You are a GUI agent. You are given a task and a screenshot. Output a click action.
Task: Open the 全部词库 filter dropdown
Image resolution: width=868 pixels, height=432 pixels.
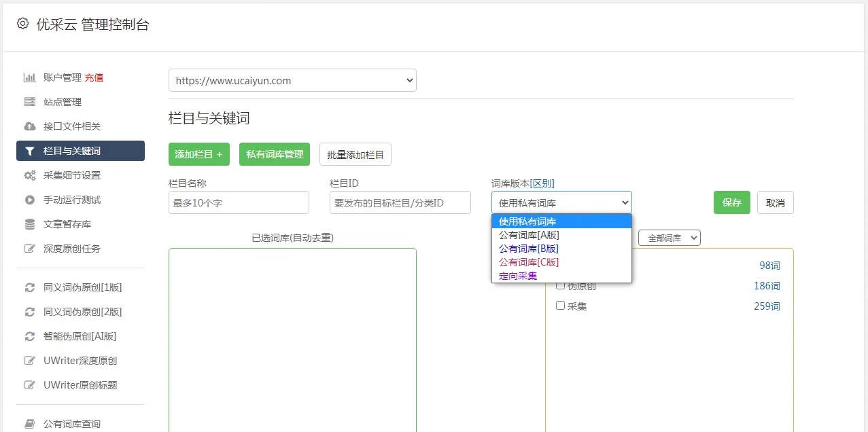tap(669, 237)
